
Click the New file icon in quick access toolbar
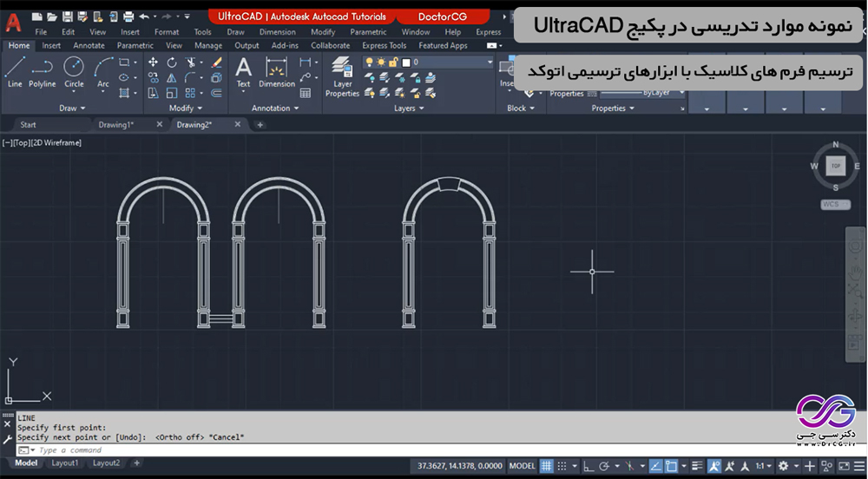[37, 16]
